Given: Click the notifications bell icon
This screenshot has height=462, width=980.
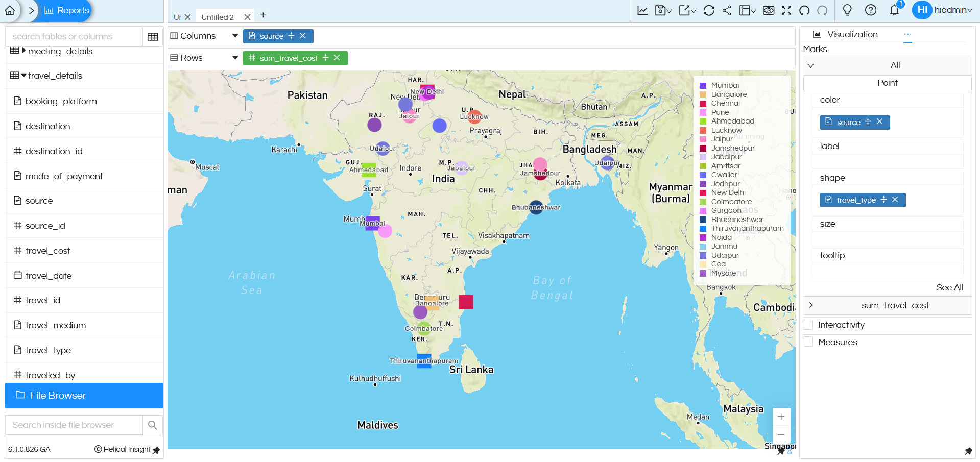Looking at the screenshot, I should [894, 10].
